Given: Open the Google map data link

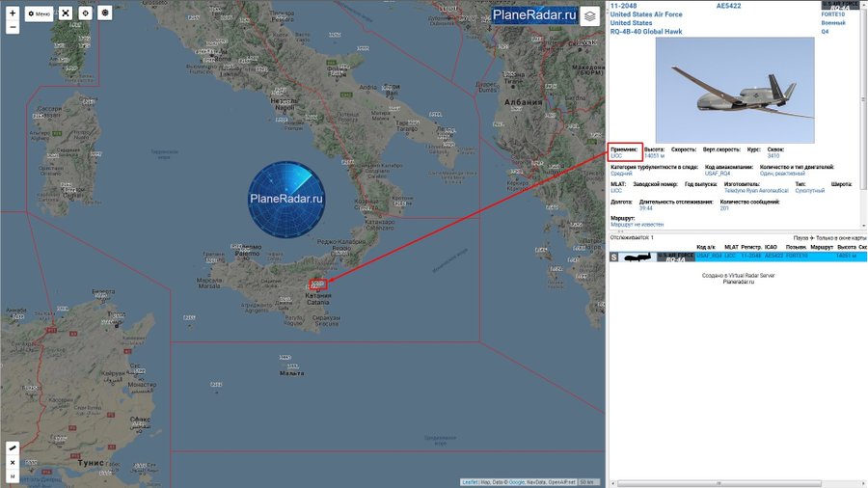Looking at the screenshot, I should click(x=516, y=482).
